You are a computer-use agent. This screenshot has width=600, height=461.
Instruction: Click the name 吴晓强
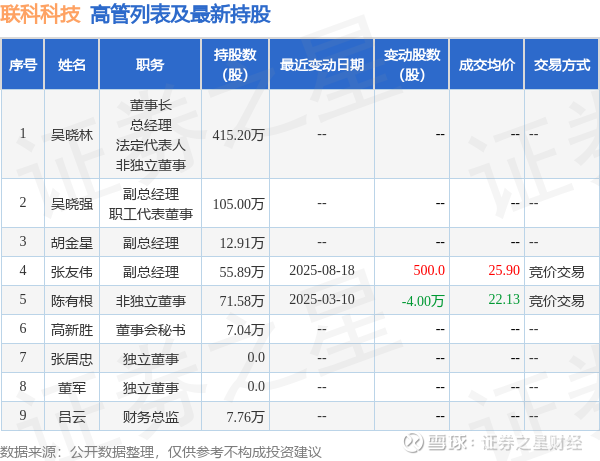click(72, 204)
